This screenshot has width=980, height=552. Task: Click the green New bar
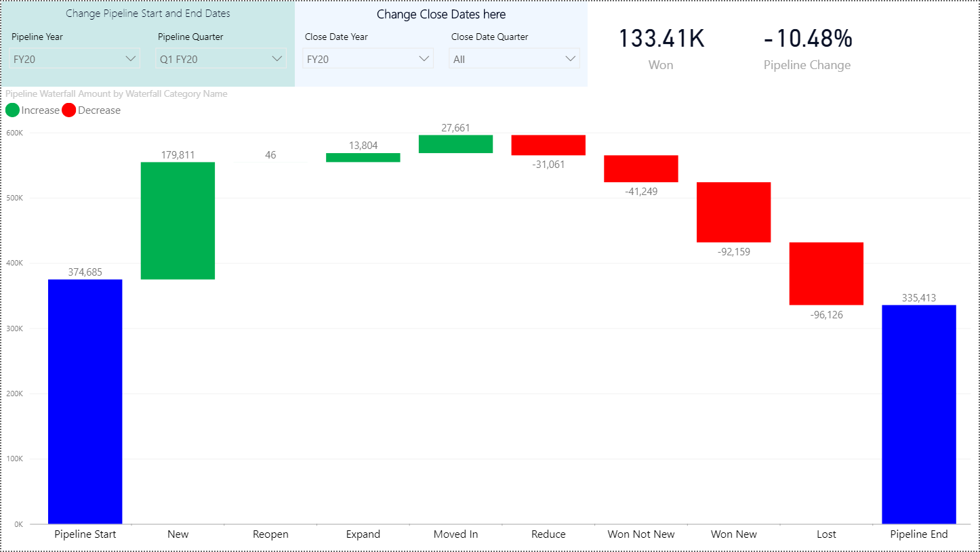pyautogui.click(x=178, y=221)
